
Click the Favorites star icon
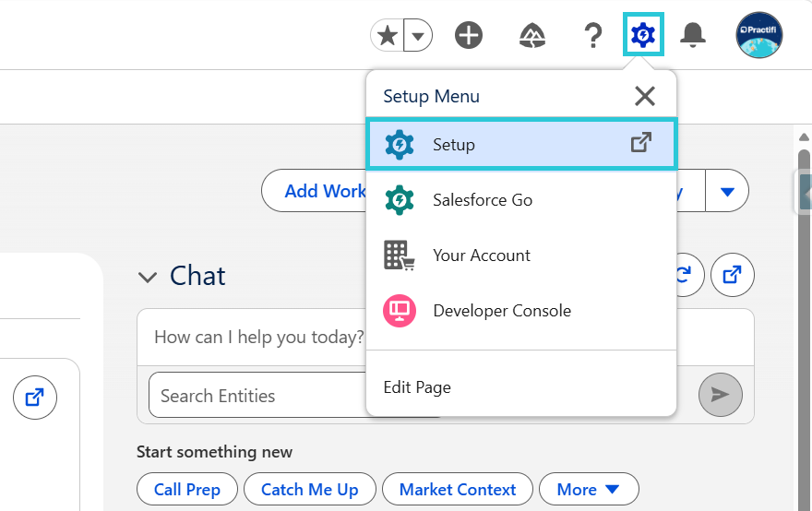(388, 36)
